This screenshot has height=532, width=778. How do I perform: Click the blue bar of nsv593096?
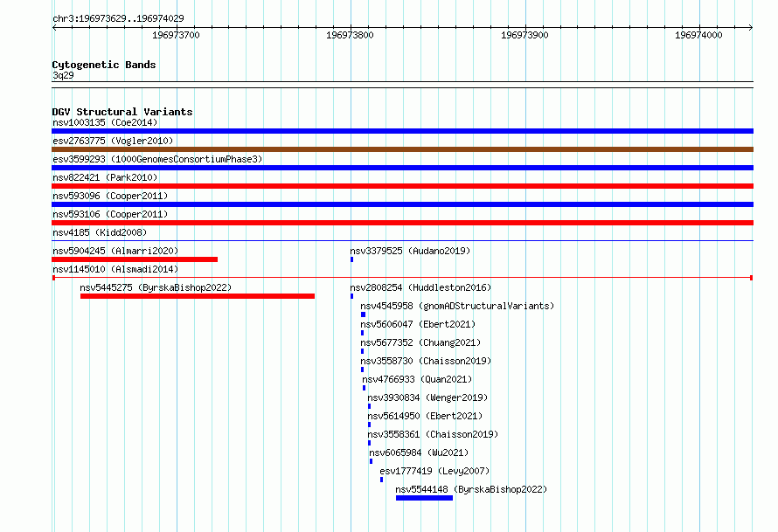coord(402,204)
